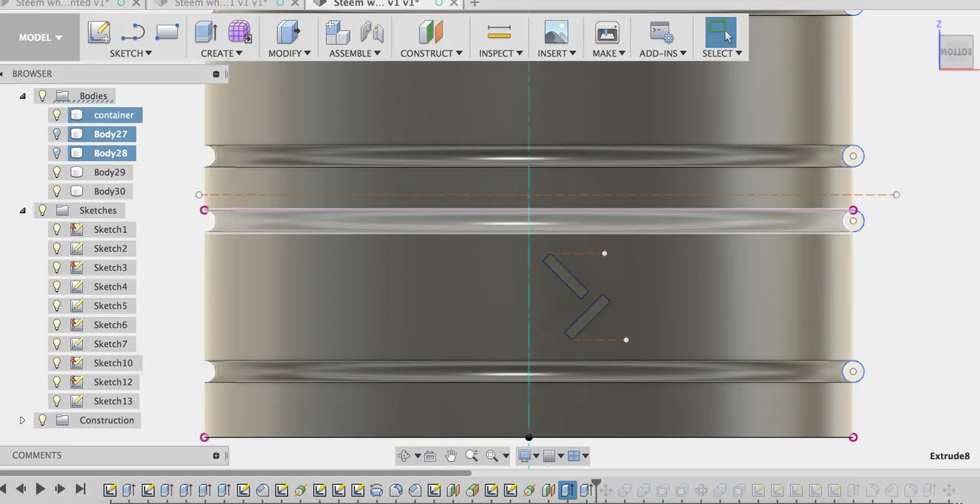Show Body29 using its light bulb

tap(57, 172)
